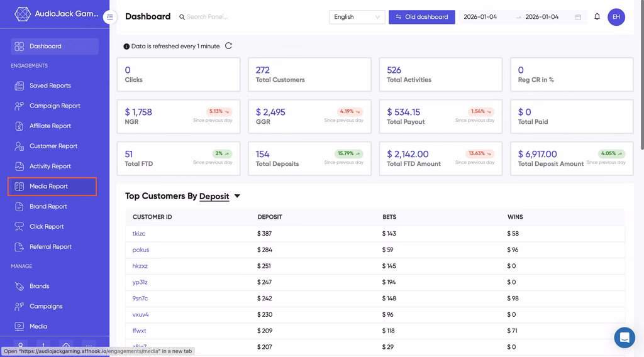644x357 pixels.
Task: Click the AudioJack Gaming logo icon
Action: coord(22,14)
